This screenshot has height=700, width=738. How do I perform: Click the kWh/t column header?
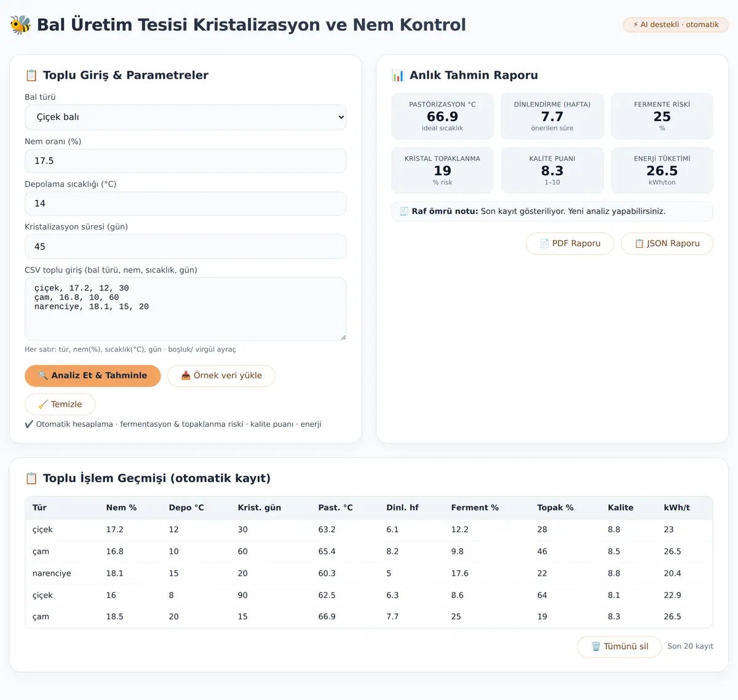tap(676, 507)
